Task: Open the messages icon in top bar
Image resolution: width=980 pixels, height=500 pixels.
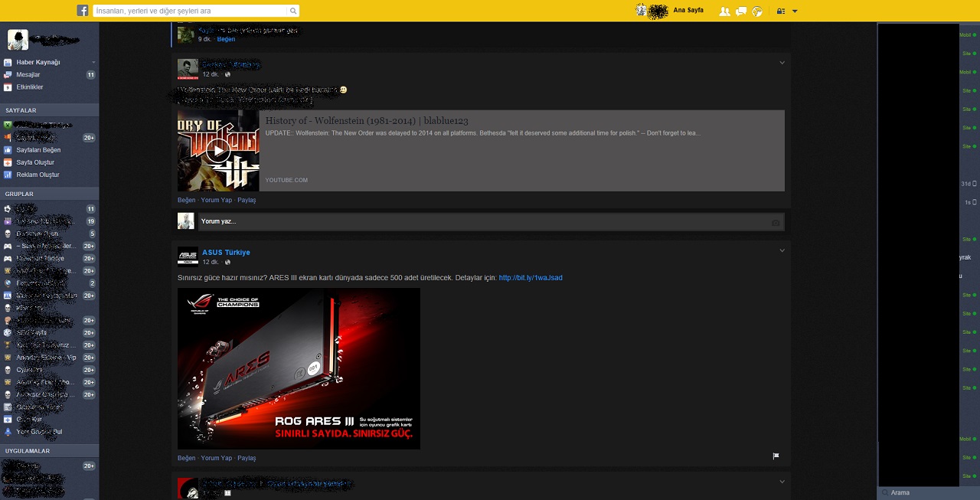Action: pos(741,11)
